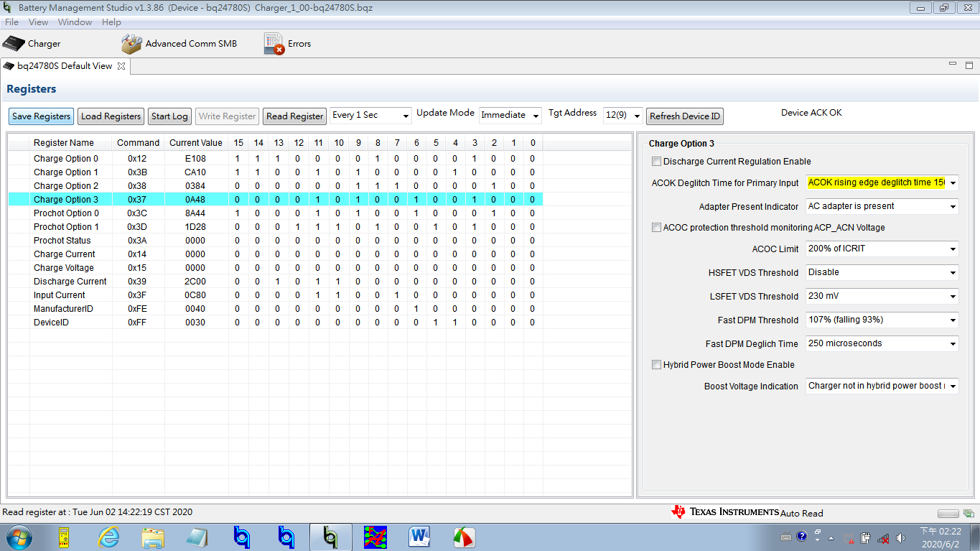This screenshot has height=551, width=980.
Task: Maximize the Registers view panel
Action: pos(969,65)
